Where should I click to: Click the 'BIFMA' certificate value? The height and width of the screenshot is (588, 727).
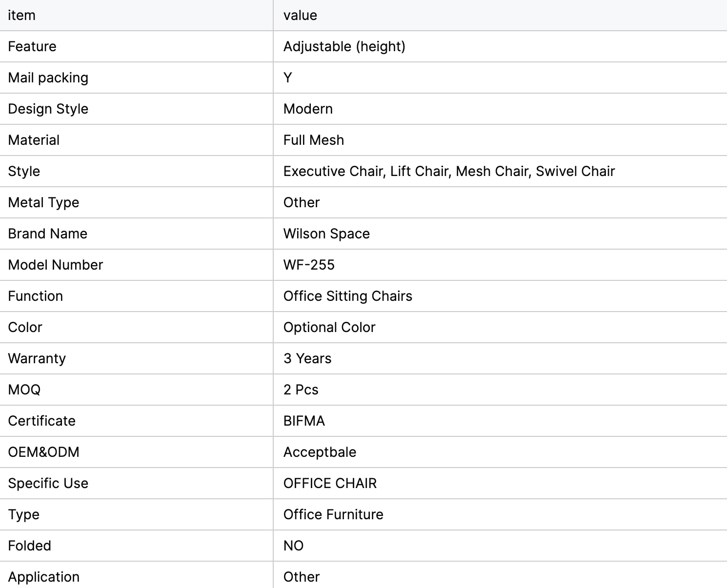click(304, 421)
